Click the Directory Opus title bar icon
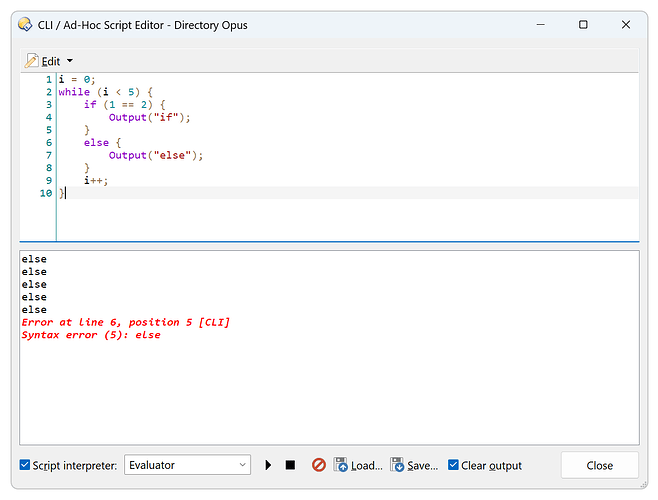658x500 pixels. click(25, 24)
